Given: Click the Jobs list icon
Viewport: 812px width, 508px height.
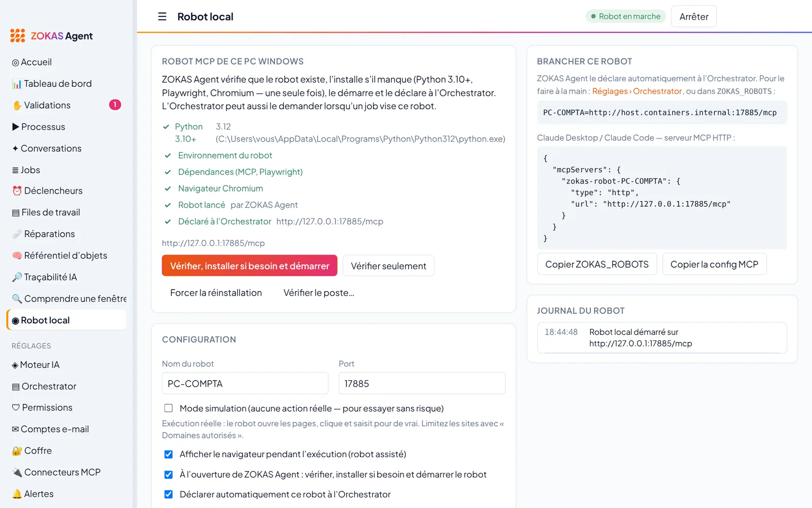Looking at the screenshot, I should pos(15,170).
